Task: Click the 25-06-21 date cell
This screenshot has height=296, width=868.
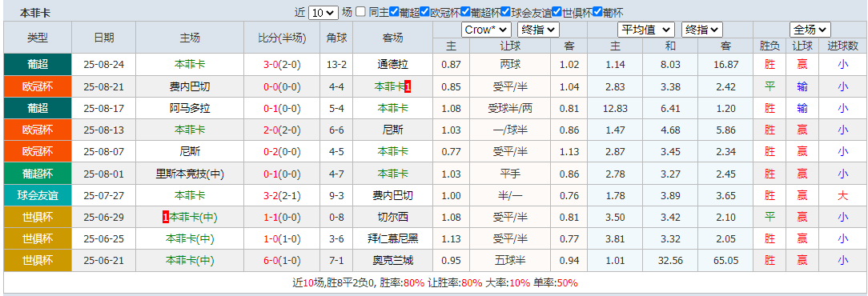Action: pyautogui.click(x=104, y=261)
